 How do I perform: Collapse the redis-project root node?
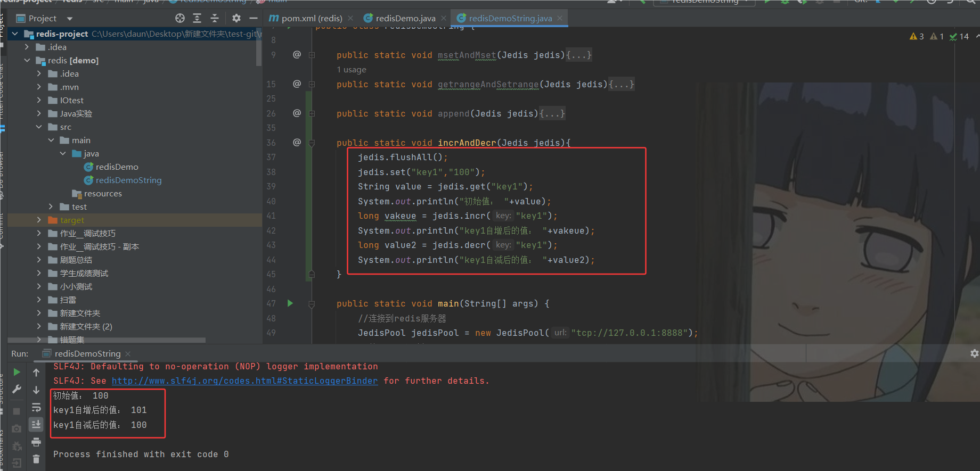15,34
